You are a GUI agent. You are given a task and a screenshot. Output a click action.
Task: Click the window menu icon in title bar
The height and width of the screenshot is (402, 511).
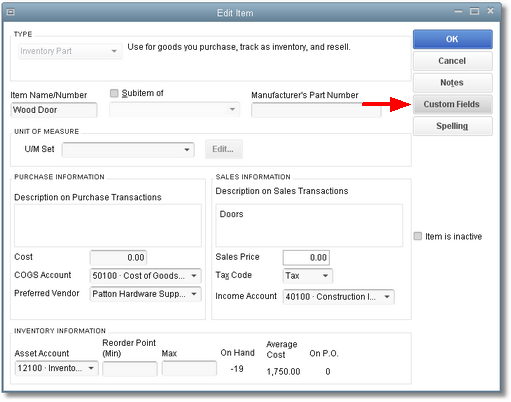pyautogui.click(x=11, y=12)
